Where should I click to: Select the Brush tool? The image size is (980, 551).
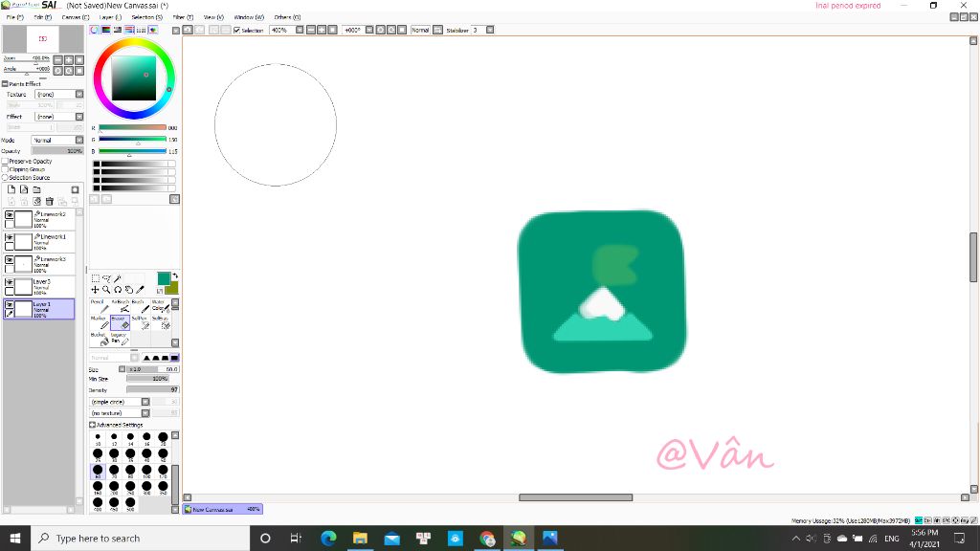point(140,306)
